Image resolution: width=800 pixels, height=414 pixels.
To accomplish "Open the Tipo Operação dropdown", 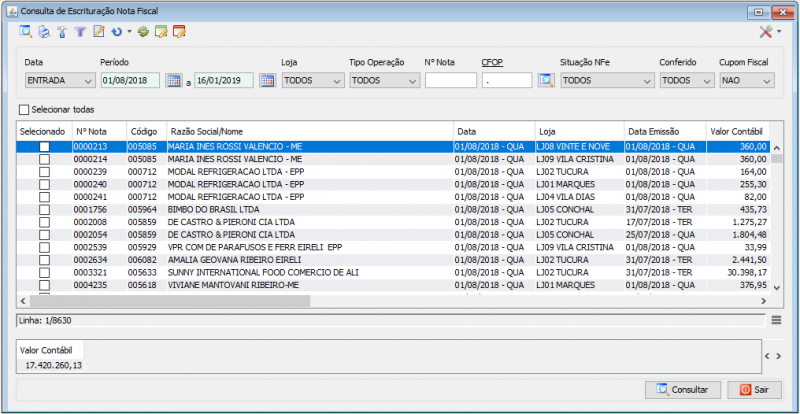I will click(x=385, y=81).
